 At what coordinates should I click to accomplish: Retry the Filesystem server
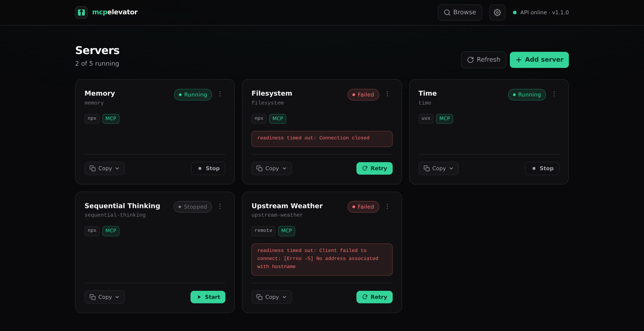[374, 168]
